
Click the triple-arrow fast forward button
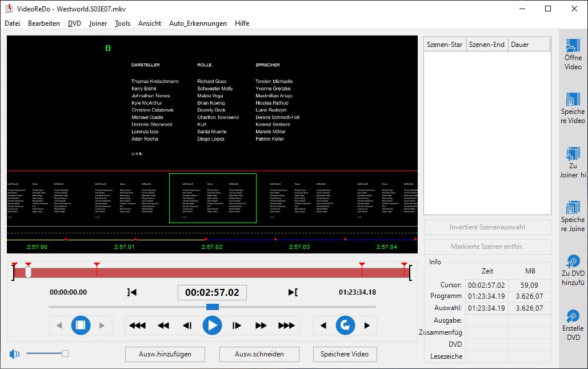[286, 326]
